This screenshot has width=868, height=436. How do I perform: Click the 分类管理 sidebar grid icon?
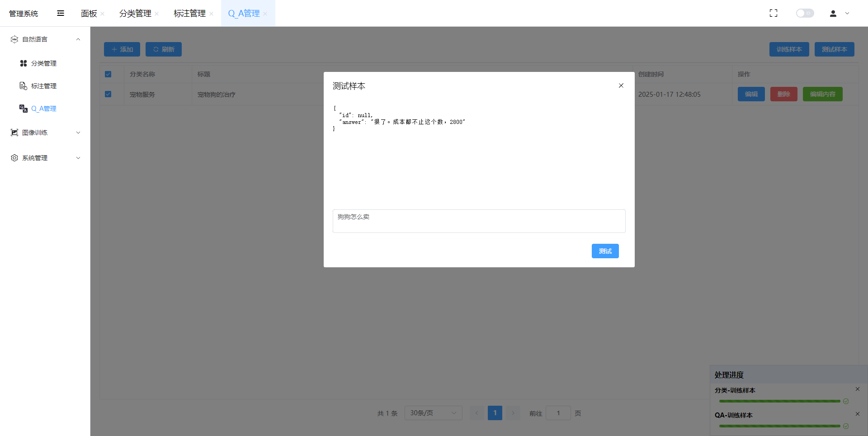click(24, 63)
